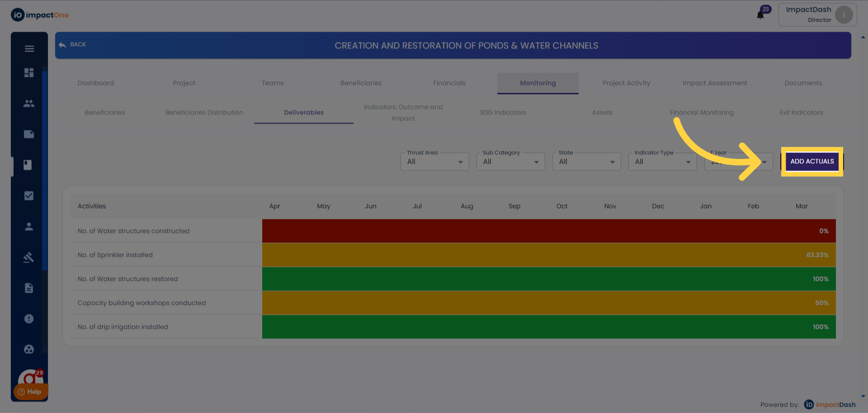Select the bookmarked book sidebar icon
The width and height of the screenshot is (868, 413).
28,165
